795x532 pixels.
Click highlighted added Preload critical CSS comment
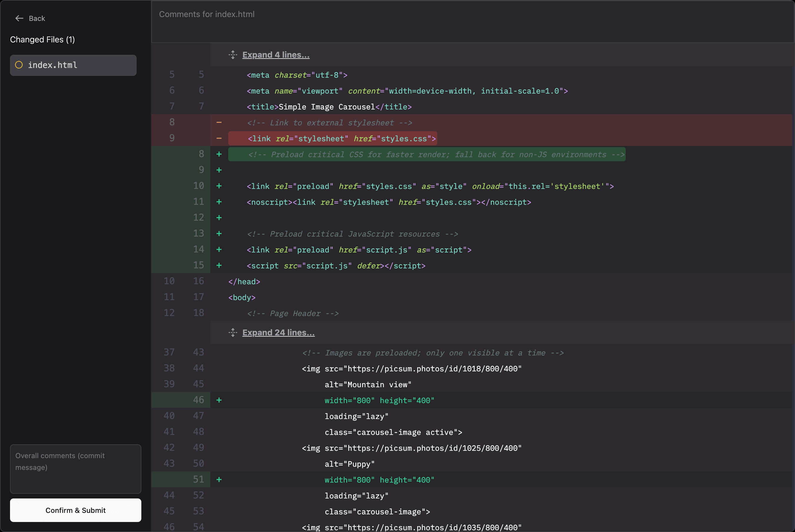[x=427, y=154]
